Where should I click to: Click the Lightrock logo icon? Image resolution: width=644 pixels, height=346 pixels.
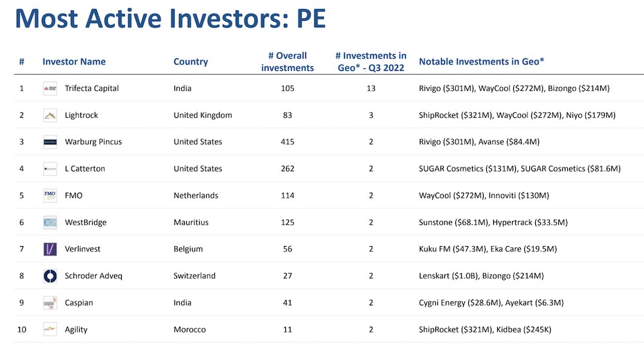[50, 115]
